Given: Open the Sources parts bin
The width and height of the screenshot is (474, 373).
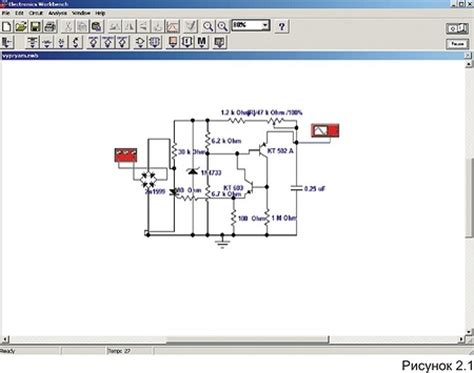Looking at the screenshot, I should point(32,42).
